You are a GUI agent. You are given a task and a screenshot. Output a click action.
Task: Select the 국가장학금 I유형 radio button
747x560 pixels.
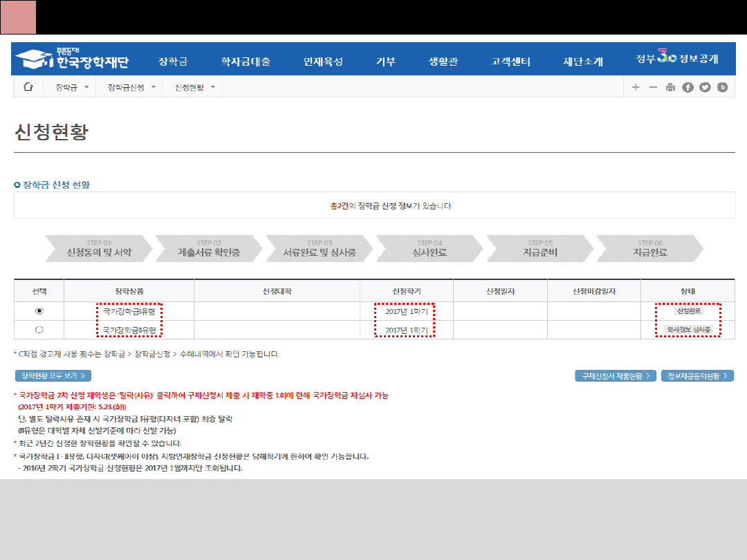tap(39, 311)
